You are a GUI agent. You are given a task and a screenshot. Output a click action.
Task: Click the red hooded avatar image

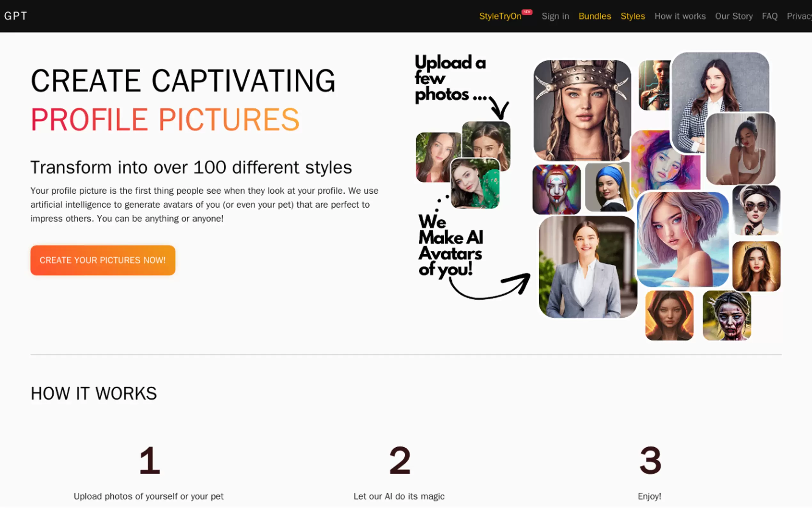pyautogui.click(x=669, y=315)
